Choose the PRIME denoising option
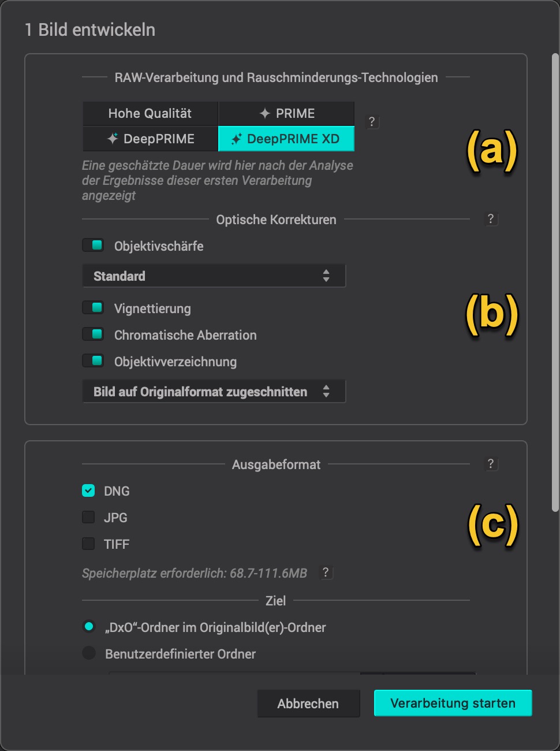This screenshot has width=560, height=751. click(x=286, y=114)
